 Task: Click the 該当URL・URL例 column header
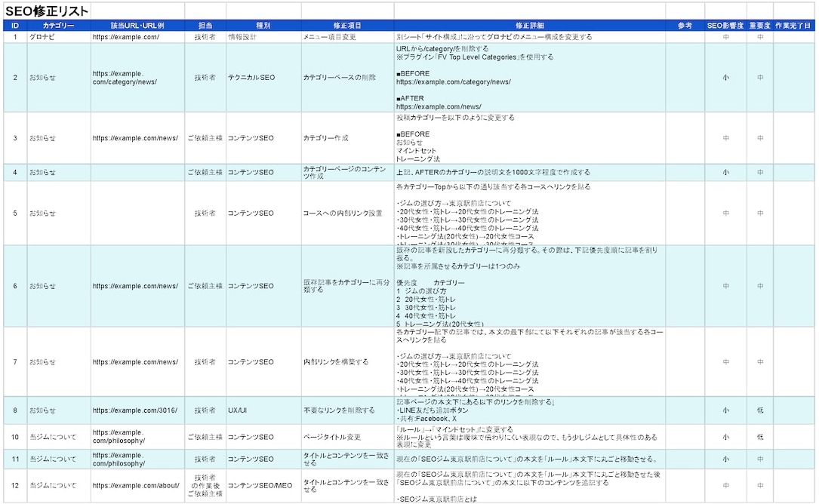[137, 26]
